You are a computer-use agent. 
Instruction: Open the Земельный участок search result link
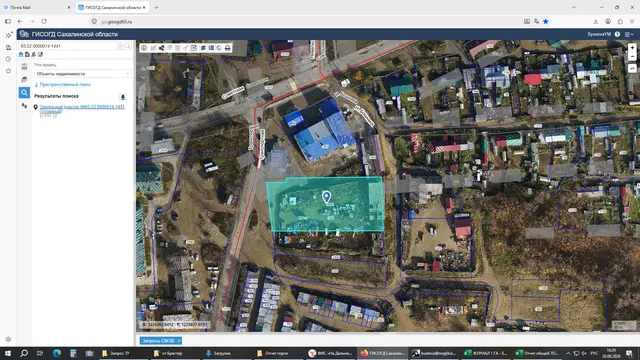click(x=82, y=109)
